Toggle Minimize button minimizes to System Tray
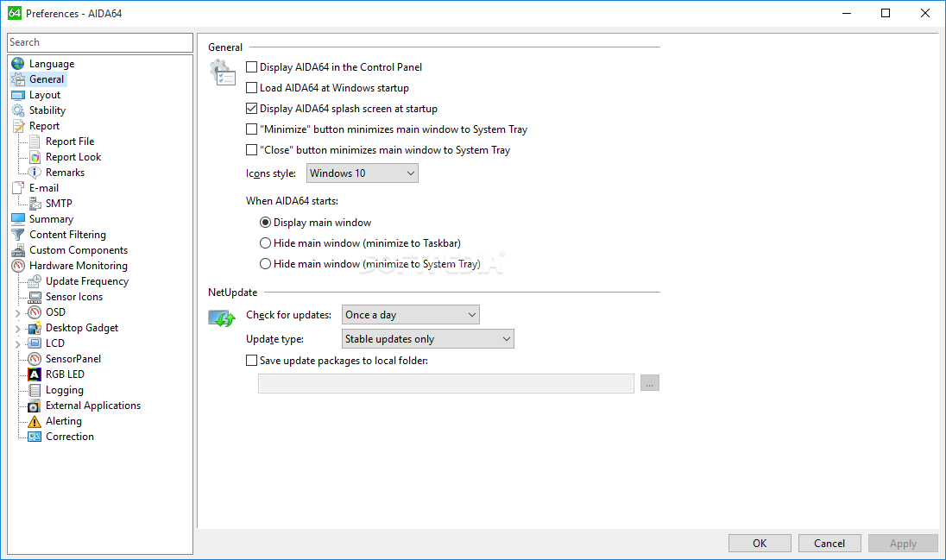Viewport: 946px width, 560px height. [x=251, y=129]
